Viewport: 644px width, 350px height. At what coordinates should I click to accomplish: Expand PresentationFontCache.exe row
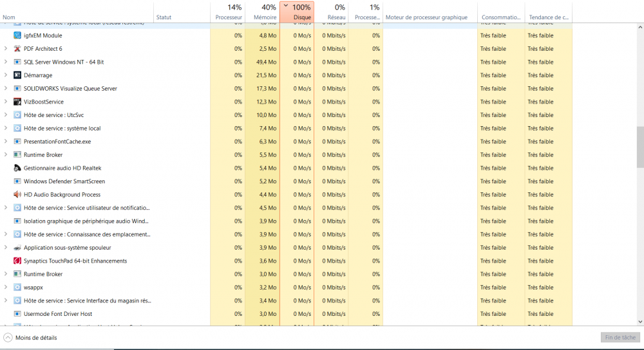pos(5,142)
